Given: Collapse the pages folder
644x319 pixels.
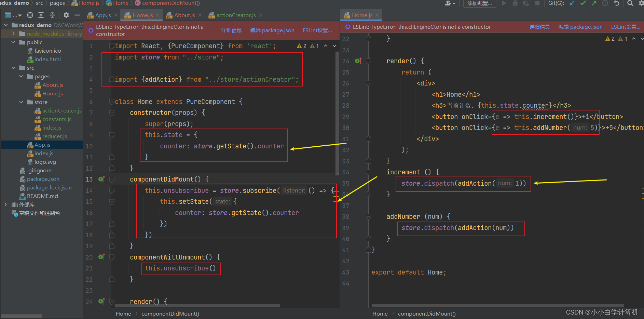Looking at the screenshot, I should pos(21,76).
